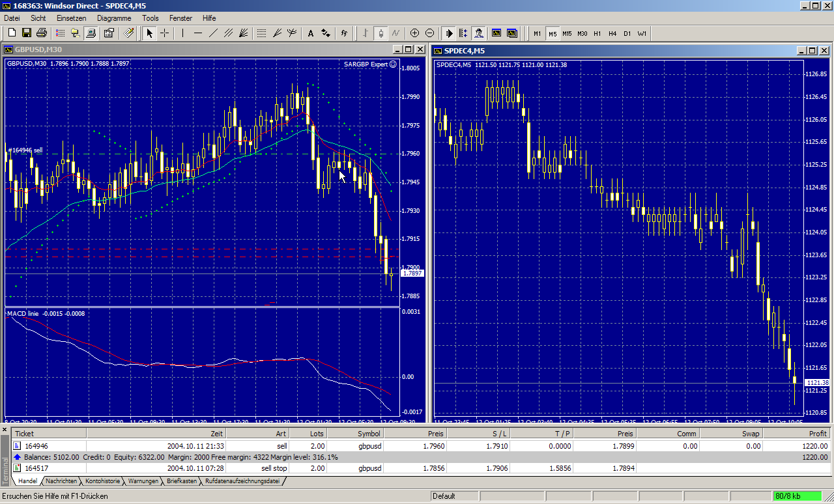Toggle Expert Advisors button with hat icon
The image size is (834, 504).
pyautogui.click(x=479, y=33)
